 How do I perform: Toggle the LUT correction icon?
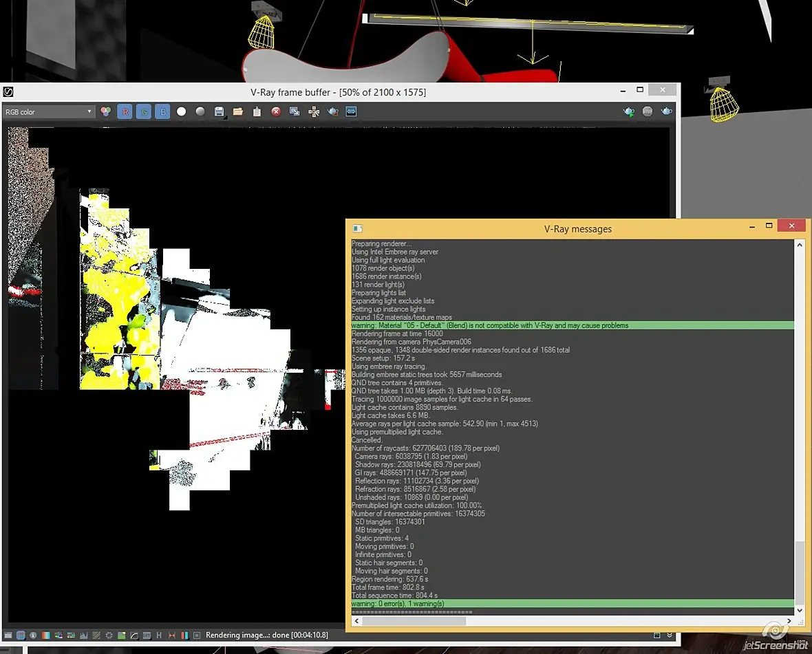[147, 635]
